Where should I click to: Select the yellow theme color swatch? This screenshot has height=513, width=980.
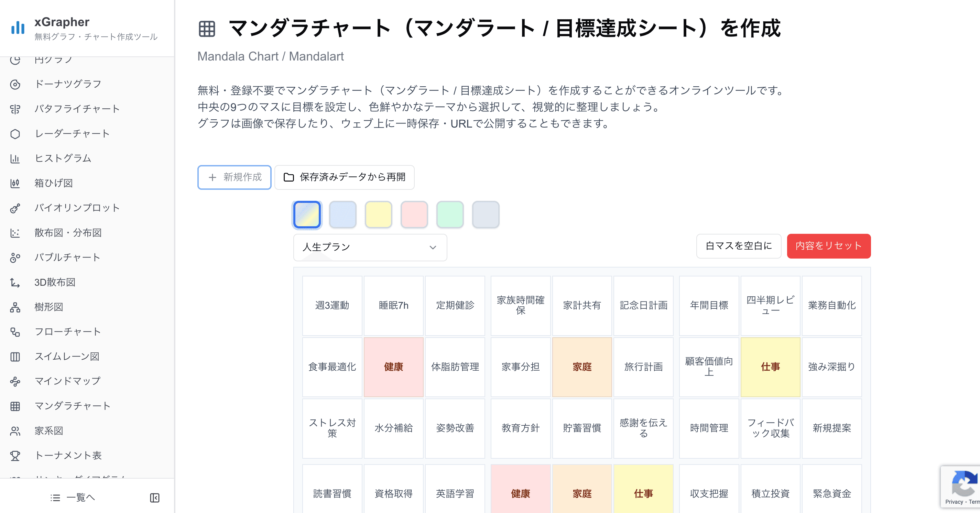(x=378, y=215)
